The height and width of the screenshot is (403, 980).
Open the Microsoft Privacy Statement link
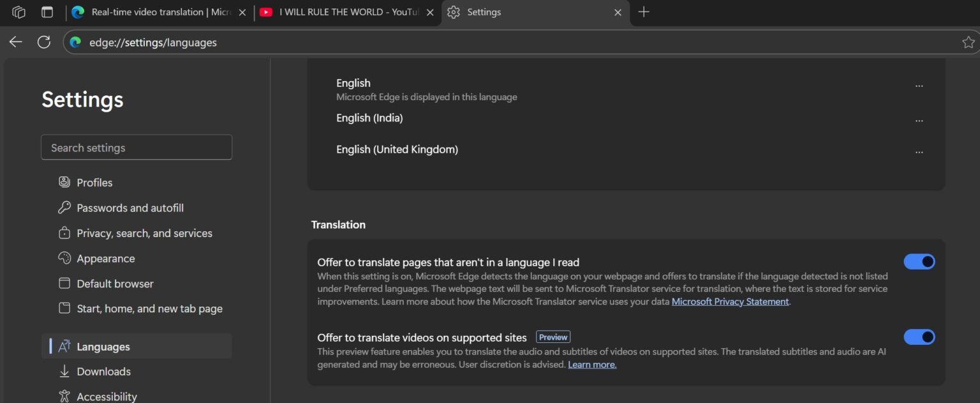pos(730,301)
